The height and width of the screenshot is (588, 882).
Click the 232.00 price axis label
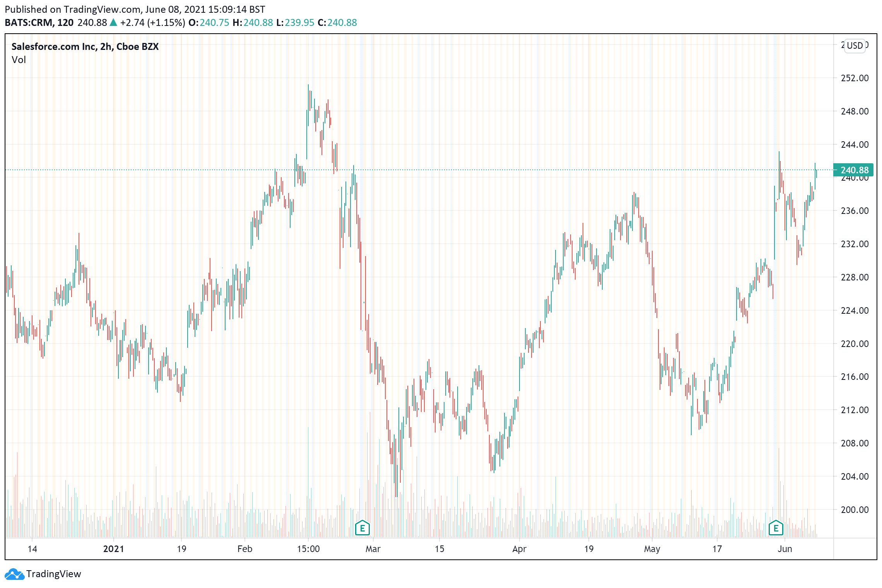click(855, 244)
